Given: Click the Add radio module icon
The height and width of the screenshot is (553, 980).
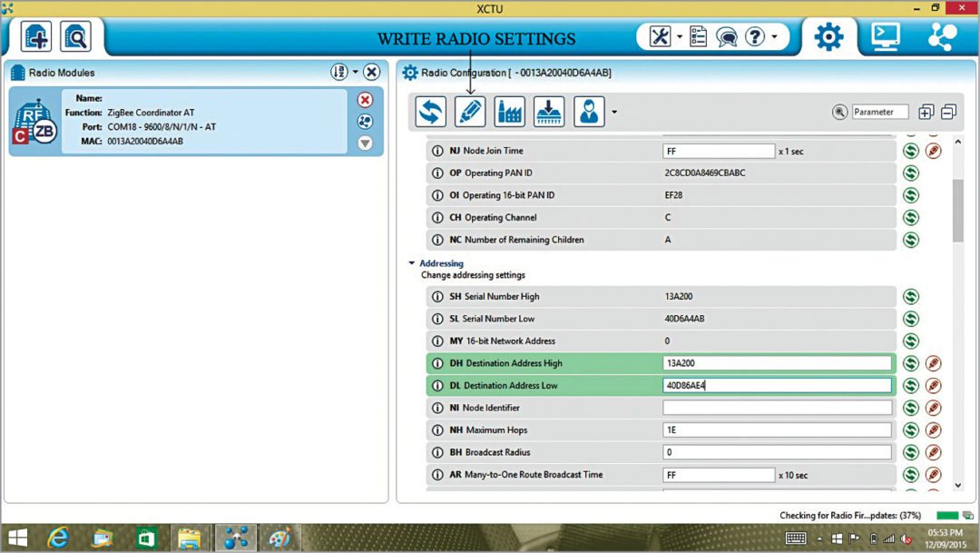Looking at the screenshot, I should click(x=37, y=36).
